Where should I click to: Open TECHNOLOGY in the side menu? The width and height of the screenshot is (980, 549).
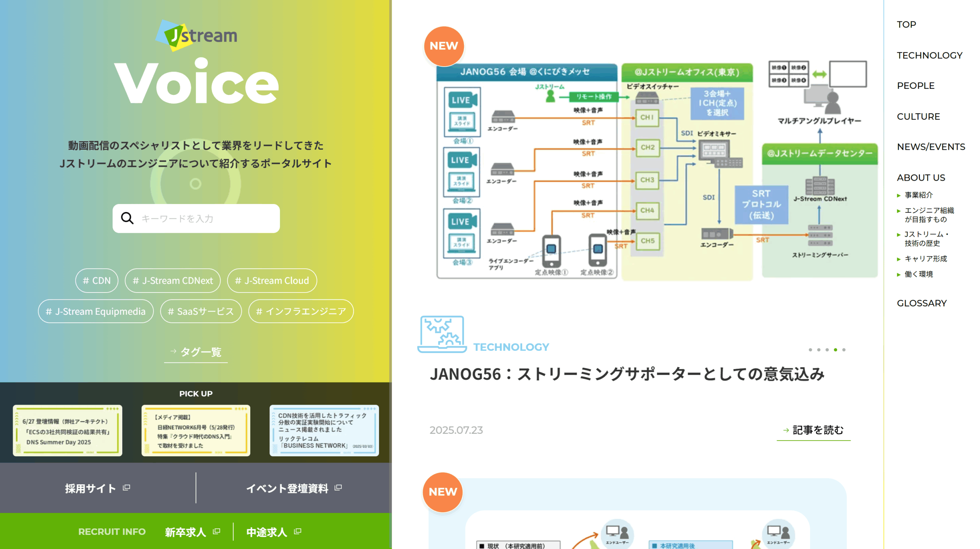pyautogui.click(x=929, y=55)
